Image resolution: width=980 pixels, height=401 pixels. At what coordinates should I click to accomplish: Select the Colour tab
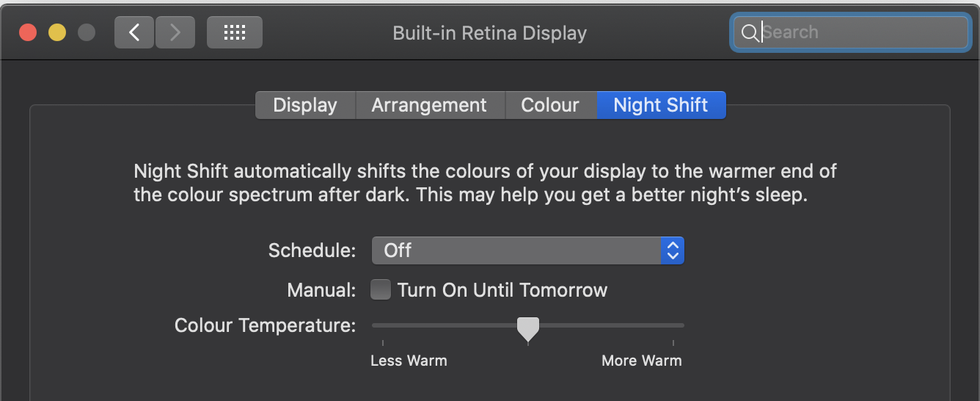[x=550, y=105]
